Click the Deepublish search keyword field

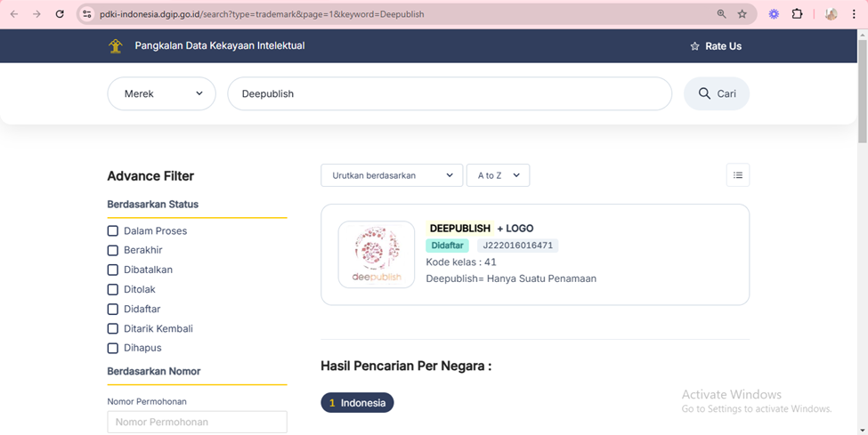click(450, 93)
